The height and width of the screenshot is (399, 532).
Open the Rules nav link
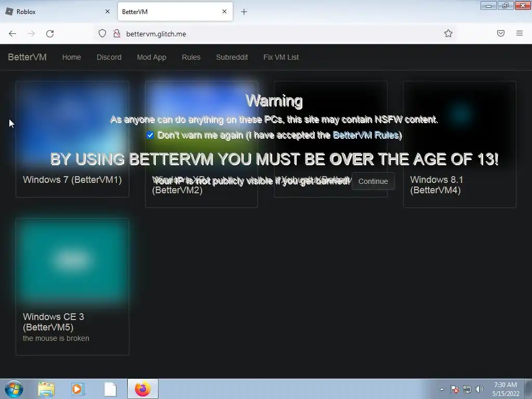pyautogui.click(x=191, y=57)
